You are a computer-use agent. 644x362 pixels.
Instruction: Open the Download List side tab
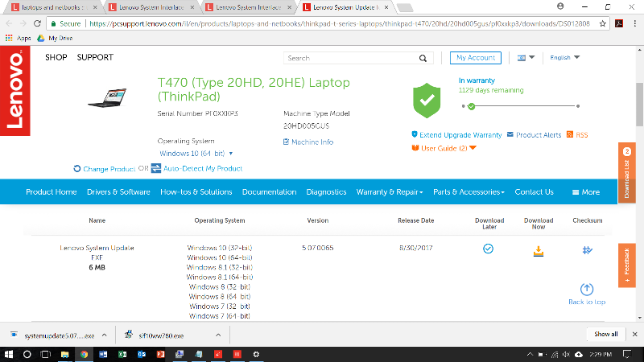click(627, 173)
